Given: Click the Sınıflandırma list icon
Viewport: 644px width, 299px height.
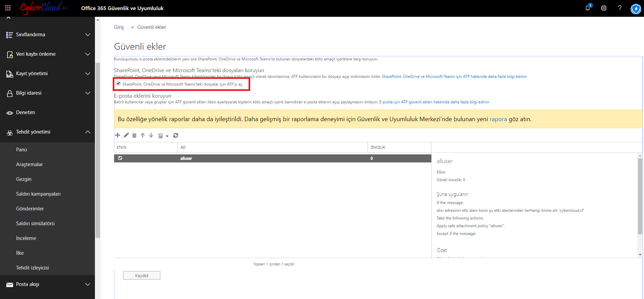Looking at the screenshot, I should (10, 35).
